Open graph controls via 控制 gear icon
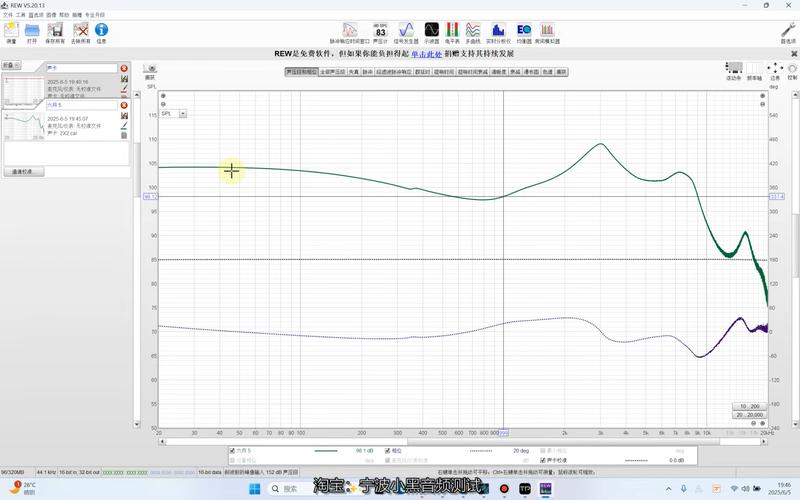 (792, 71)
